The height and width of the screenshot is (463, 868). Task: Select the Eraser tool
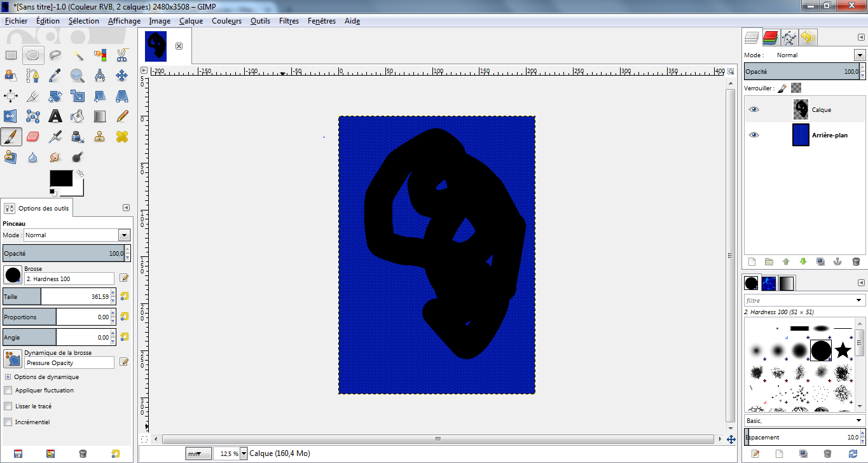point(34,136)
